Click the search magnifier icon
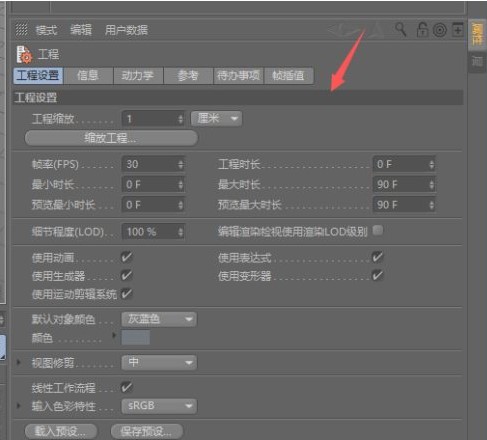The width and height of the screenshot is (487, 440). 401,30
